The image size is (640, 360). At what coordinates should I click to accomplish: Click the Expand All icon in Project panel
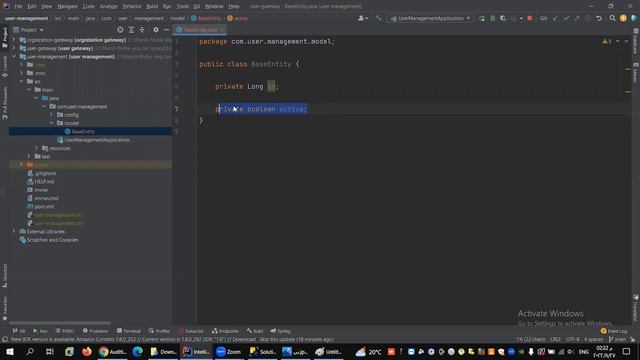(x=131, y=30)
